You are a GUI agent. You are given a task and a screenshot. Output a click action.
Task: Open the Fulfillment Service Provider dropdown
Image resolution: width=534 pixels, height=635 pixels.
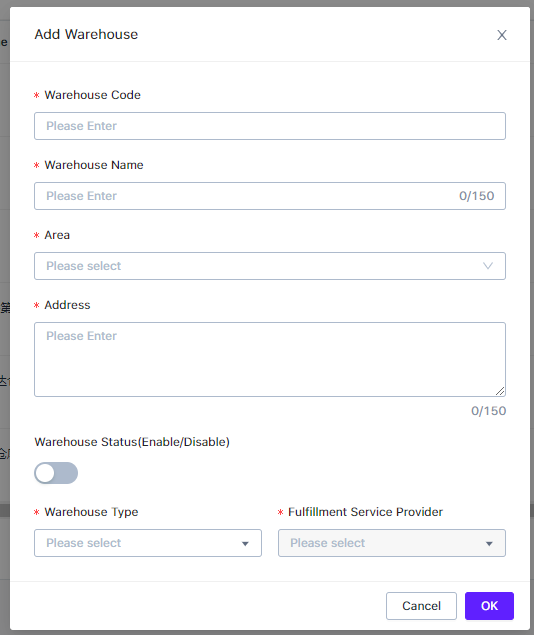391,543
